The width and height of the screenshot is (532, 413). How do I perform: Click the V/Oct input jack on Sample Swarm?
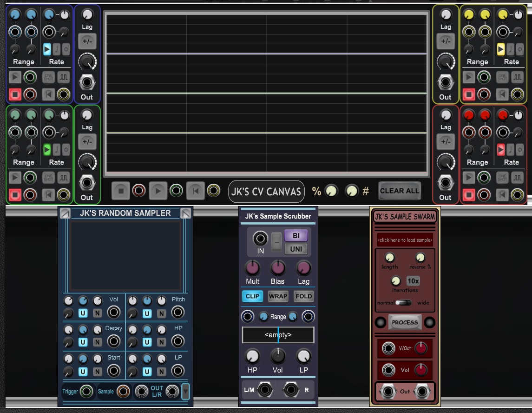click(x=388, y=348)
